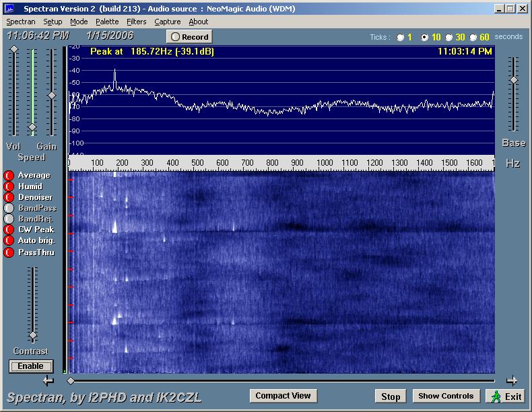Toggle the Auto brig. indicator
The height and width of the screenshot is (412, 532).
[x=9, y=240]
